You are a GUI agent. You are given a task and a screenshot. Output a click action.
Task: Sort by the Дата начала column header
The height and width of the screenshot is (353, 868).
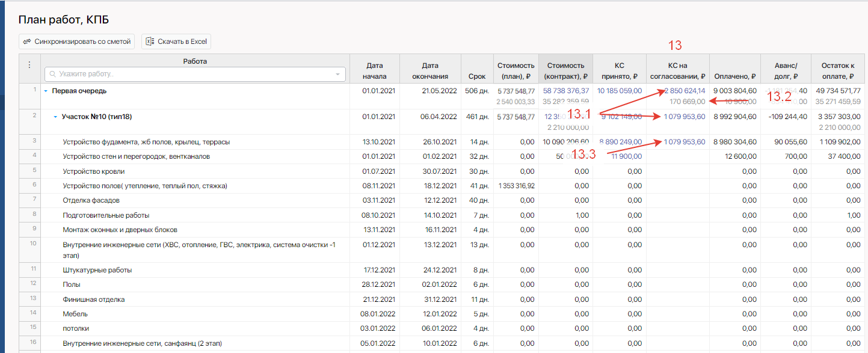click(374, 71)
